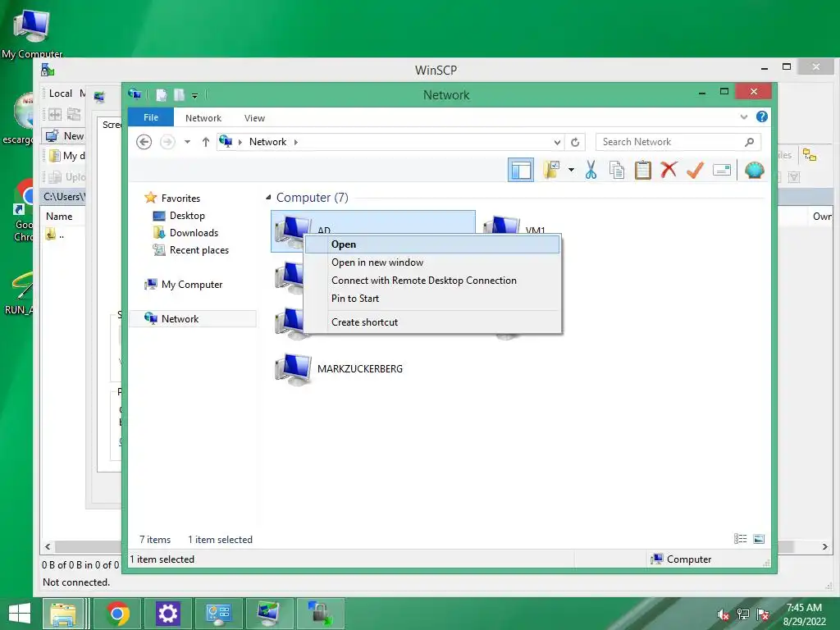Open the folder options dropdown arrow
Screen dimensions: 840x630
click(x=571, y=171)
